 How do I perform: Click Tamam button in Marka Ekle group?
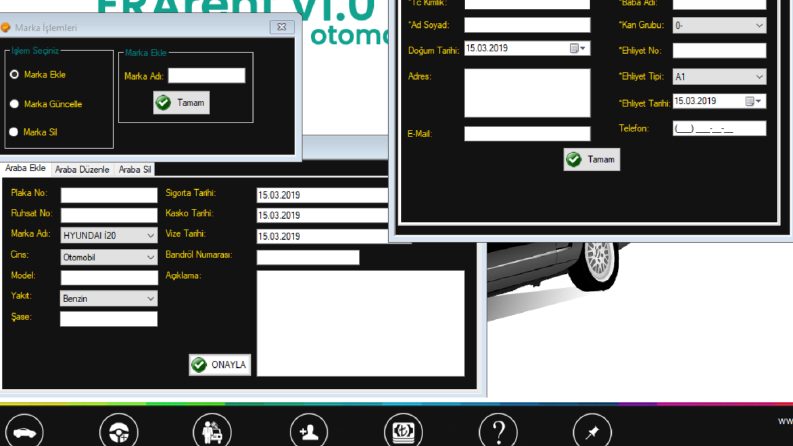[x=182, y=103]
